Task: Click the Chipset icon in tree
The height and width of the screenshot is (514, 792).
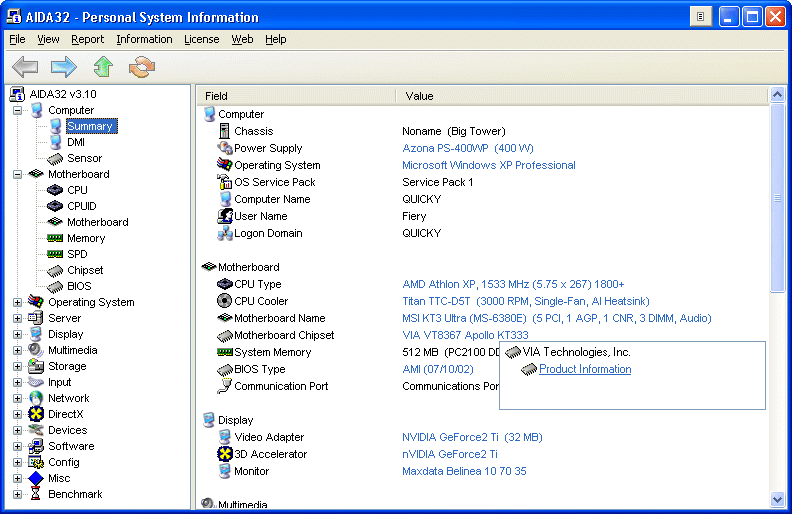Action: 55,271
